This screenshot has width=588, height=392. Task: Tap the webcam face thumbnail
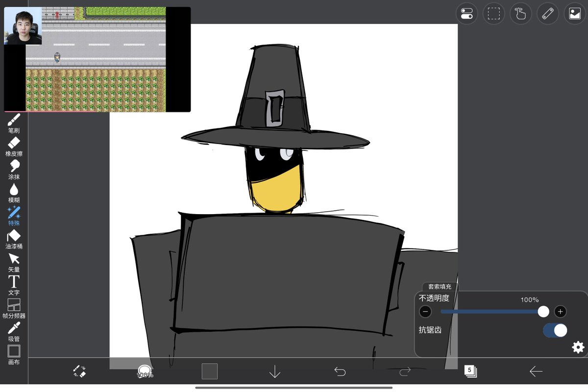point(23,26)
